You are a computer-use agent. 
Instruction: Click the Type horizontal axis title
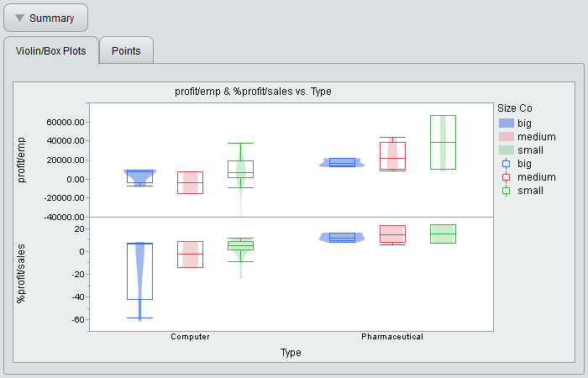coord(291,353)
